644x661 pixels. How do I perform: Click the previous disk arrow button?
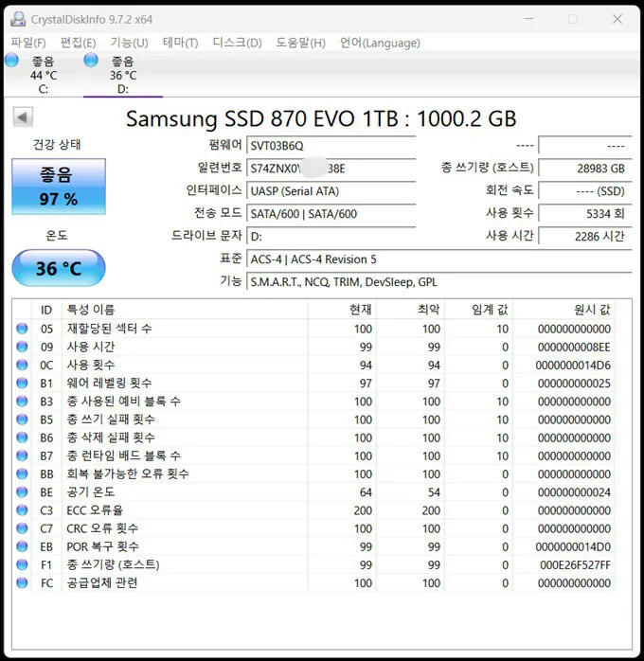(x=23, y=116)
